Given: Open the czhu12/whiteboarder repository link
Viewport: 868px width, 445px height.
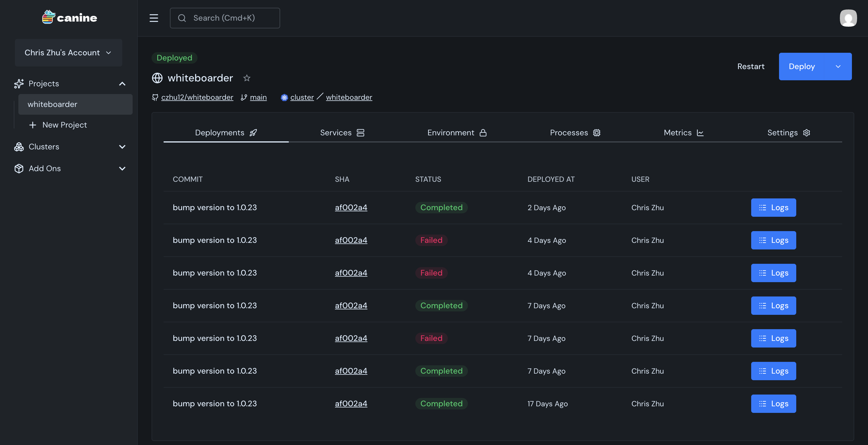Looking at the screenshot, I should click(x=197, y=97).
